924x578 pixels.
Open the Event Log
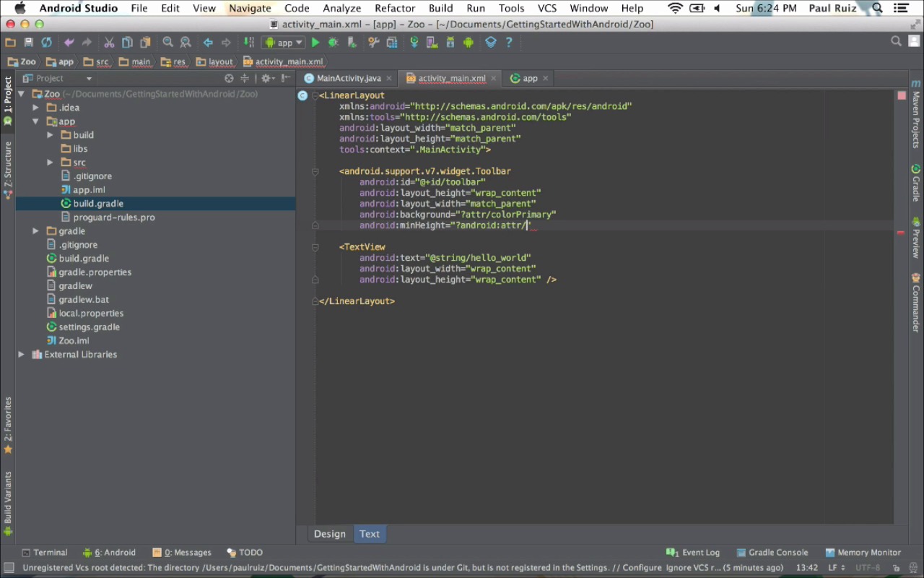(694, 552)
